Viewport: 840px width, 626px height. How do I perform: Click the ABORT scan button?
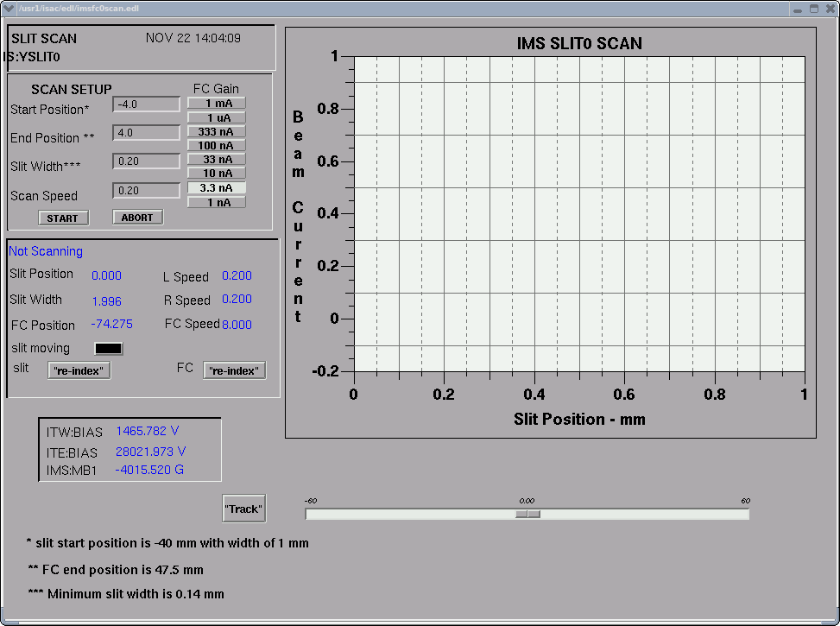point(137,218)
